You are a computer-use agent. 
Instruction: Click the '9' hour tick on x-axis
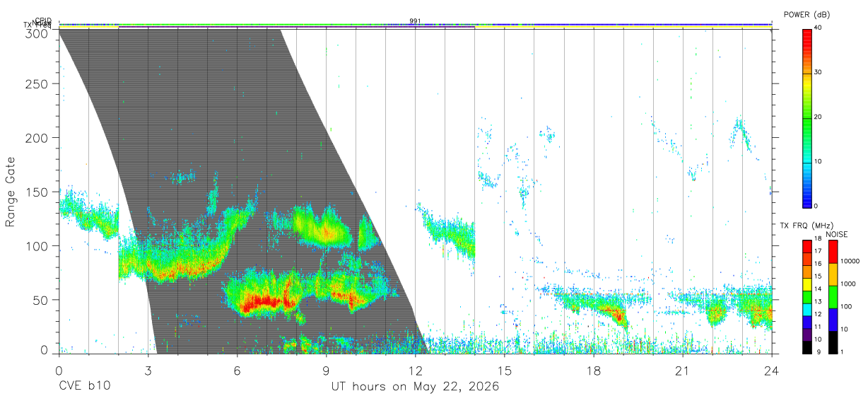click(326, 371)
